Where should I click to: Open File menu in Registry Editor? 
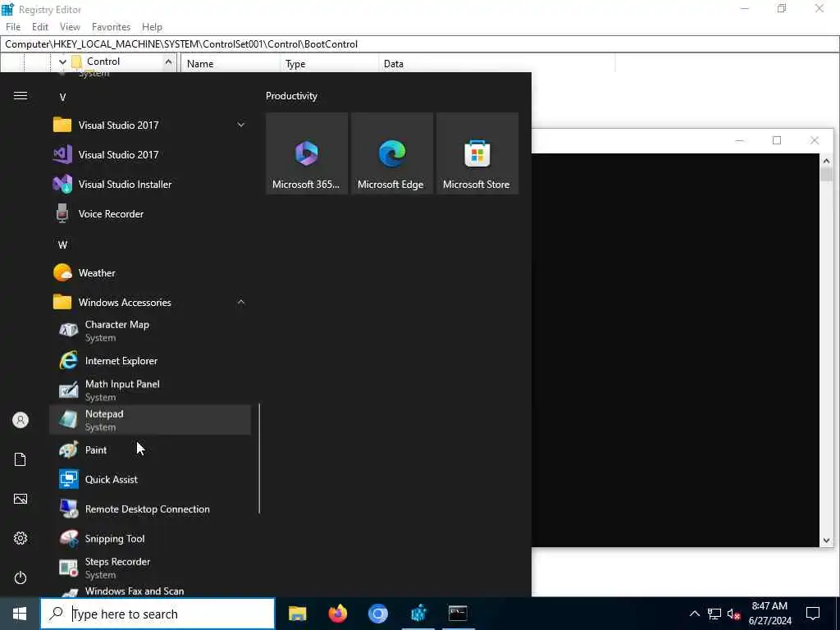[x=13, y=27]
